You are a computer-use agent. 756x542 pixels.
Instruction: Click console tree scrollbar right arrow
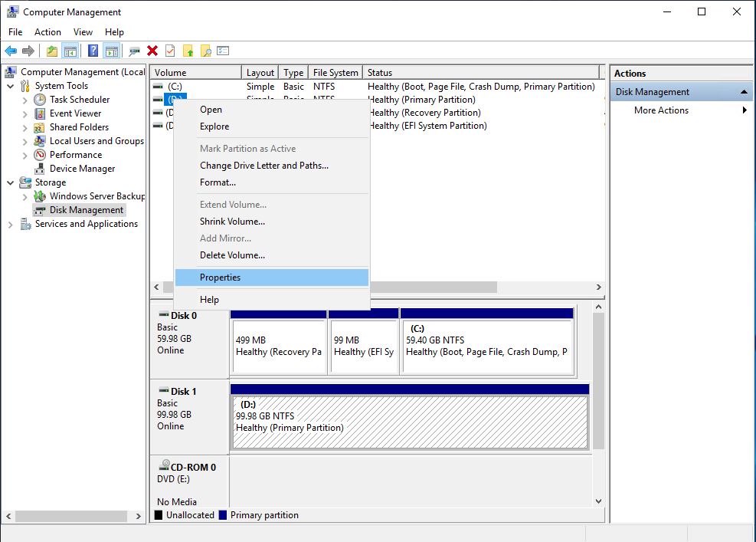139,517
